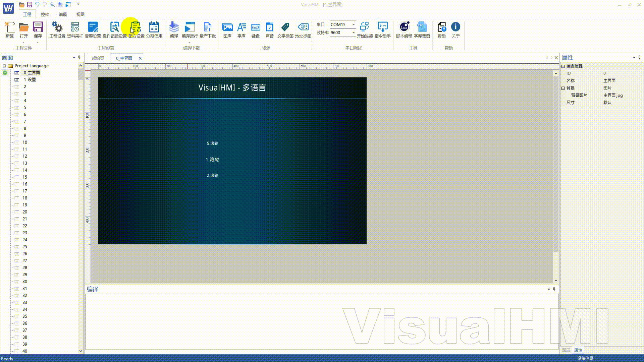
Task: Click the undo icon in title bar
Action: [37, 4]
